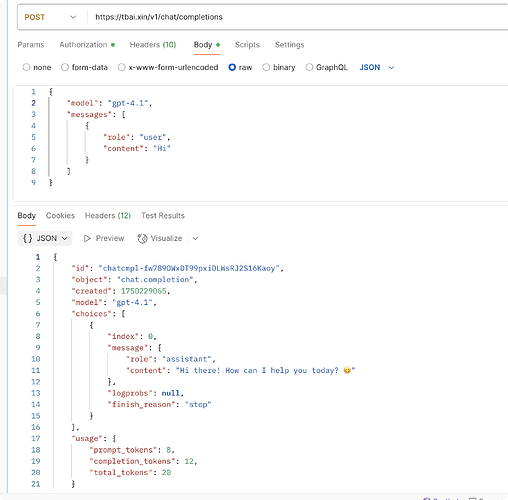Expand the chevron next to Visualize

196,238
